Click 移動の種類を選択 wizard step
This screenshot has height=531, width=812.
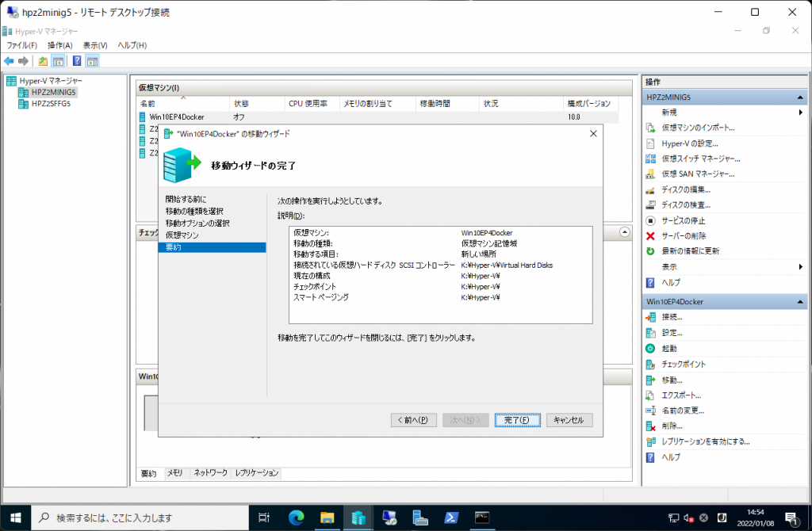(194, 211)
